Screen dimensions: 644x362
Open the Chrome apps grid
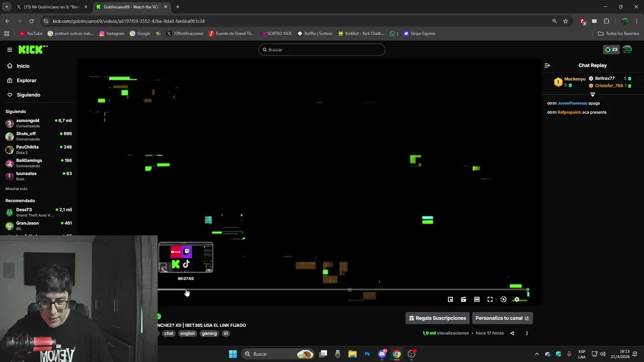(7, 34)
